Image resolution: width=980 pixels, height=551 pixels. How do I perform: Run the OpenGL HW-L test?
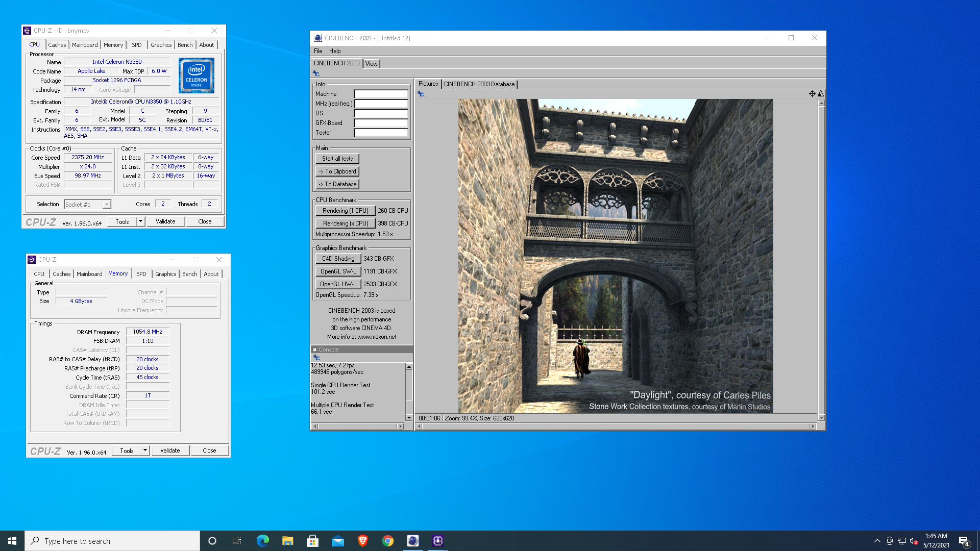click(338, 284)
